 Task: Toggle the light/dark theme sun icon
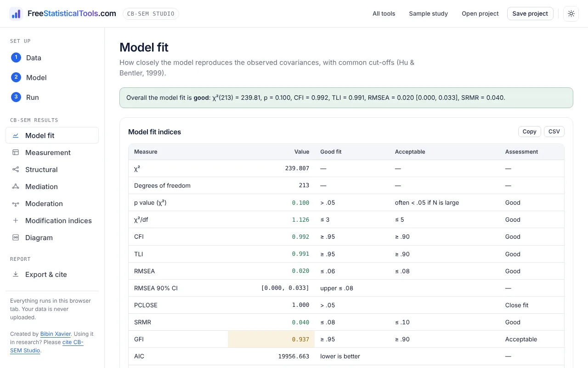571,14
